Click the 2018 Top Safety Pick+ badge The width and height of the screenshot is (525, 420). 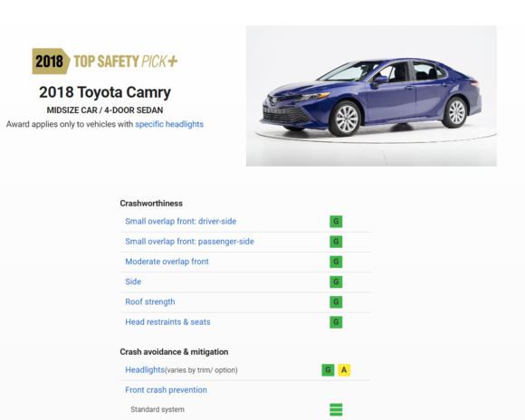pos(105,62)
